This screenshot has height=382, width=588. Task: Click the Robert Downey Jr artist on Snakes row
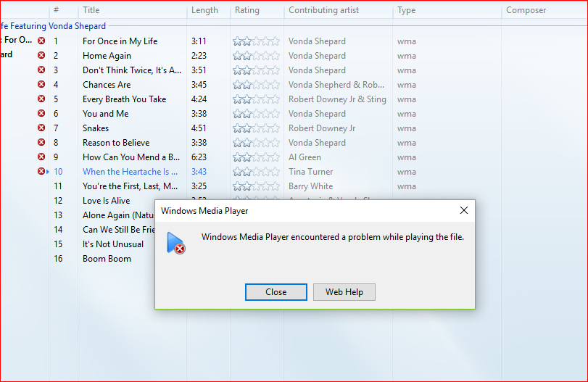(x=322, y=128)
